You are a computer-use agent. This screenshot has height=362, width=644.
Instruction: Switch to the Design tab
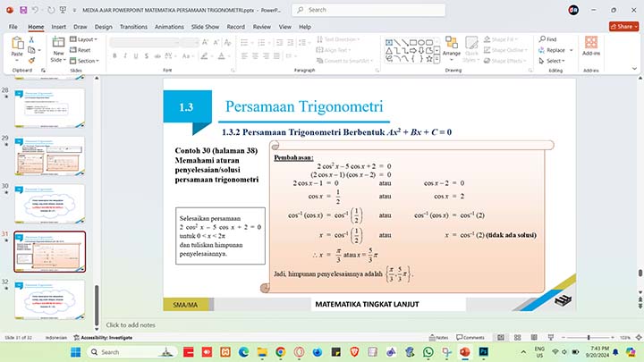103,27
